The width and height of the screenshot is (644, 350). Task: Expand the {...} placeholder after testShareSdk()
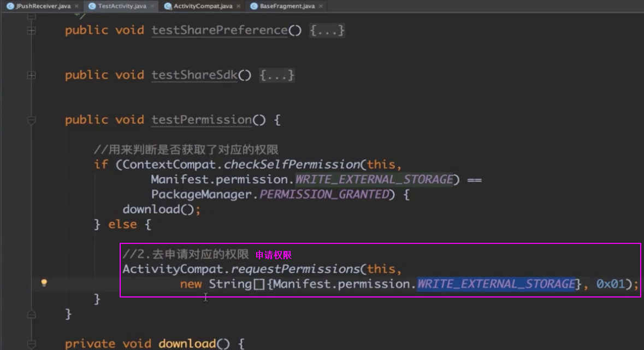tap(277, 75)
